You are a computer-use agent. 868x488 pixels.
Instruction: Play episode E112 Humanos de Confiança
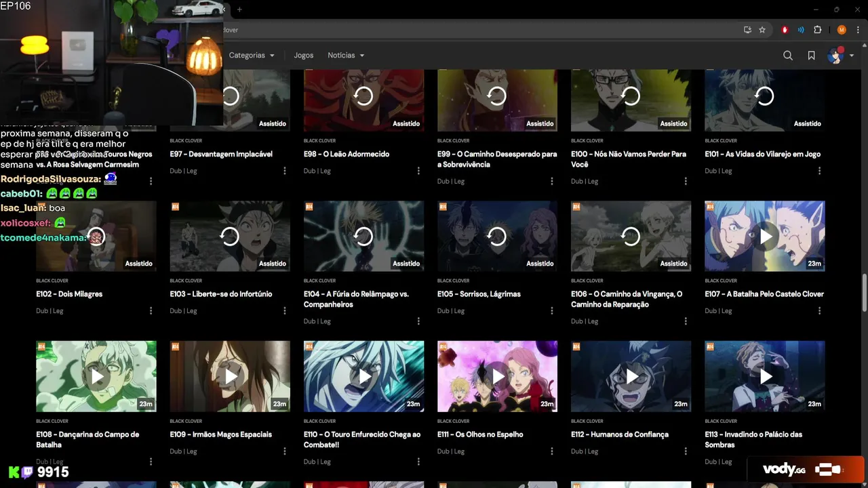pyautogui.click(x=631, y=376)
